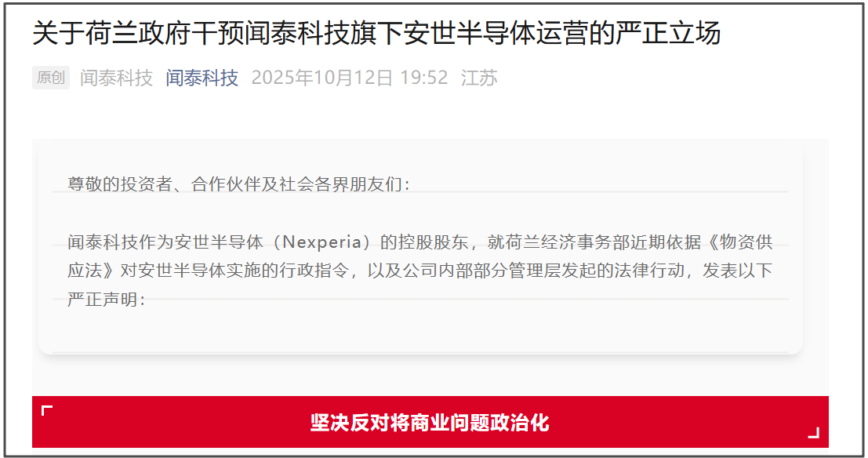
Task: Click the 19:52 publish time
Action: click(424, 78)
